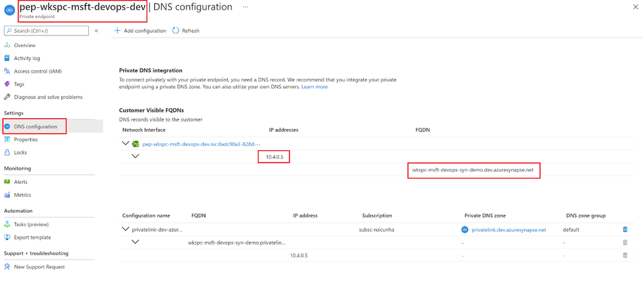Click the Subscription column header
Viewport: 644px width, 282px height.
pos(377,216)
